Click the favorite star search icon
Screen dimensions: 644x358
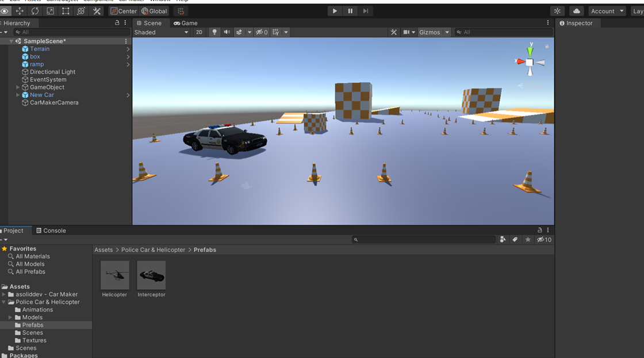pyautogui.click(x=528, y=240)
